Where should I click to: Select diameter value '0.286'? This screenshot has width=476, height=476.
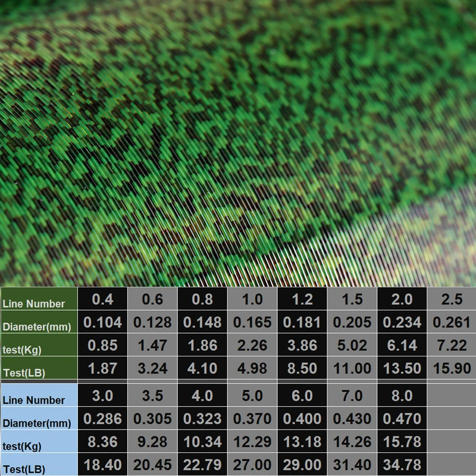click(x=102, y=418)
